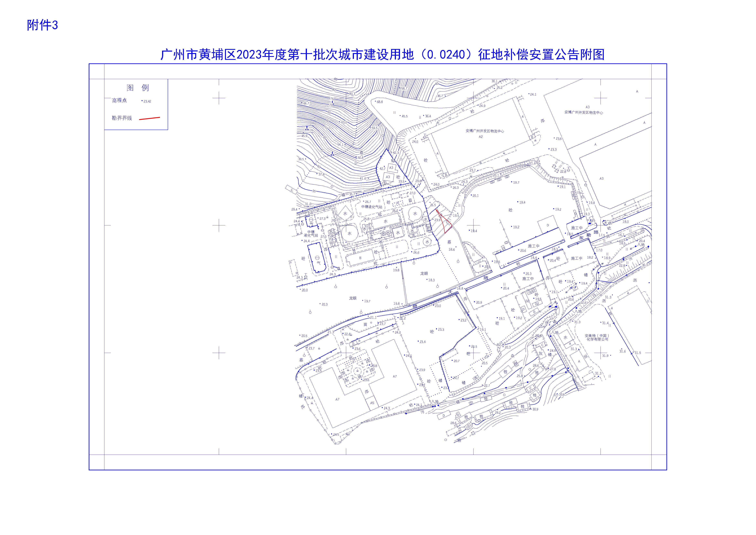Select the 高程点 legend label
Image resolution: width=756 pixels, height=535 pixels.
pos(119,100)
